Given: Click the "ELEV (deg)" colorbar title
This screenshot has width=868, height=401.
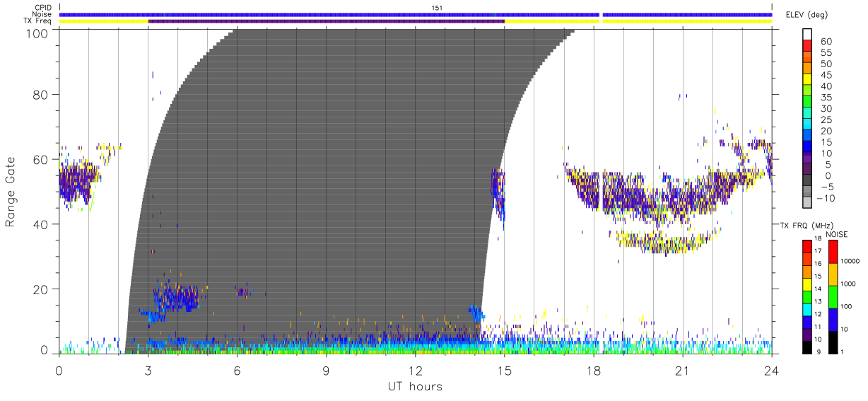Looking at the screenshot, I should pos(807,14).
